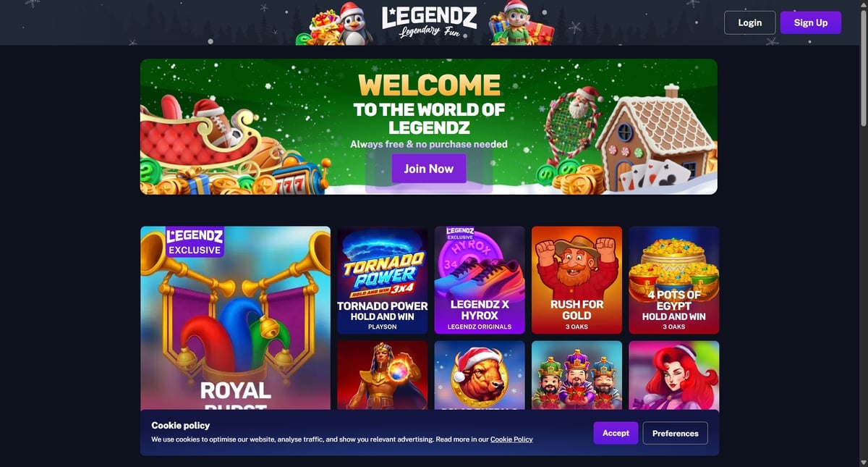Image resolution: width=868 pixels, height=467 pixels.
Task: Open the Tornado Power Hold and Win game
Action: click(x=383, y=280)
